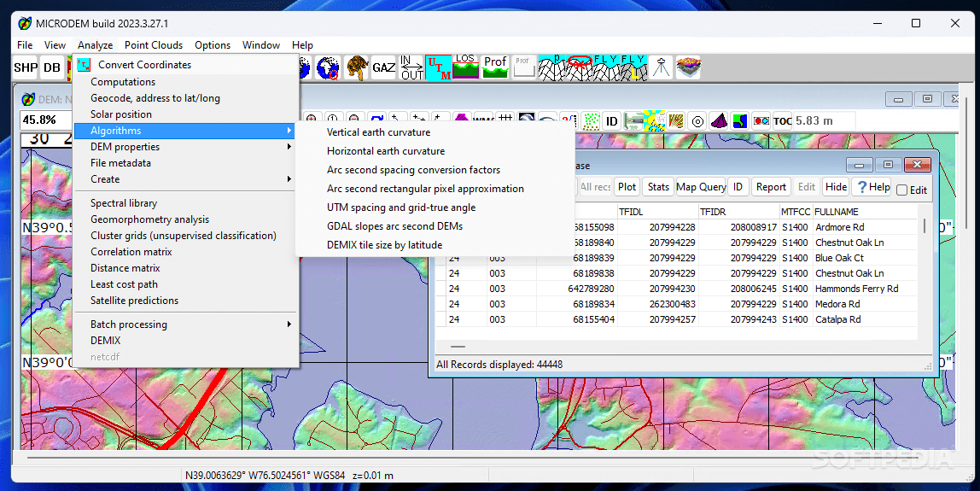The image size is (980, 491).
Task: Select DEMIX tile size by latitude
Action: click(x=384, y=245)
